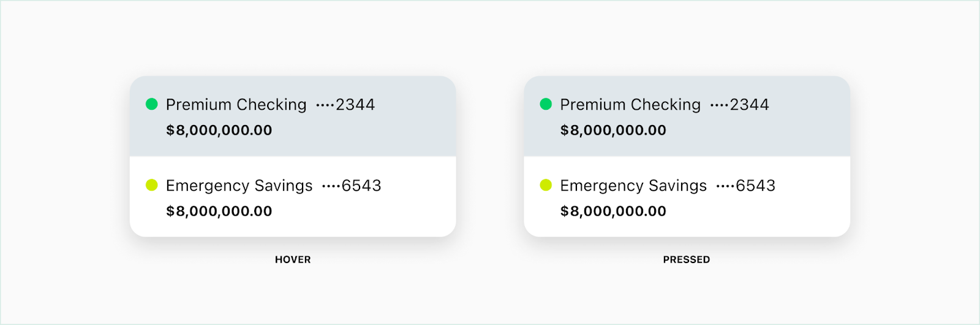Click account number ····6543 in PRESSED card
Screen dimensions: 980x325
tap(746, 186)
